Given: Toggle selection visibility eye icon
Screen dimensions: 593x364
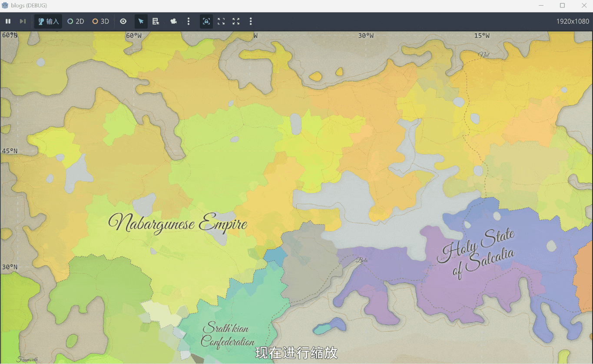Looking at the screenshot, I should point(123,21).
